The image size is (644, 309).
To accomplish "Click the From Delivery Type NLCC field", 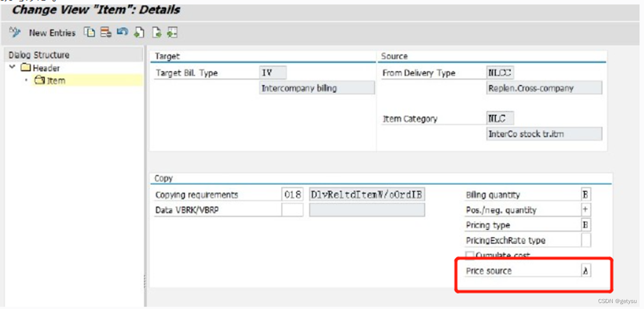I will [500, 73].
